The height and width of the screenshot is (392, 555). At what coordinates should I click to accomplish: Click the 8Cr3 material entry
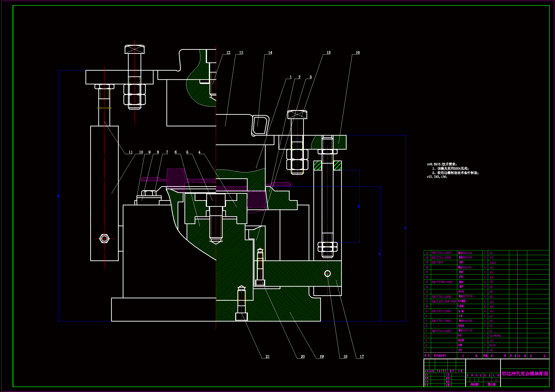coord(492,345)
